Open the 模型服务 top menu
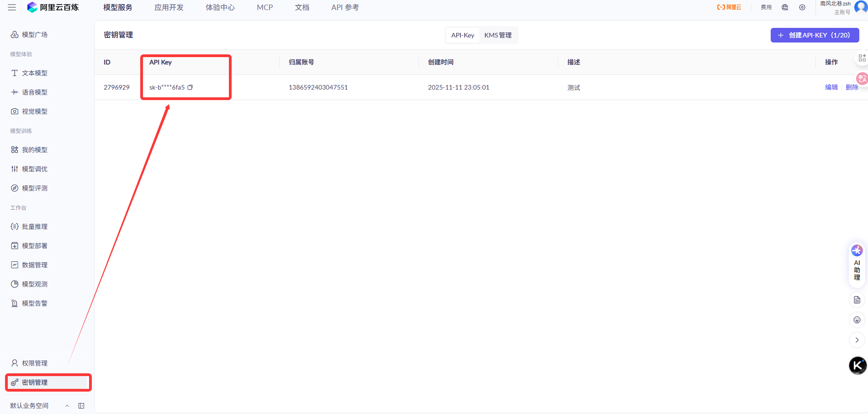 pos(118,7)
